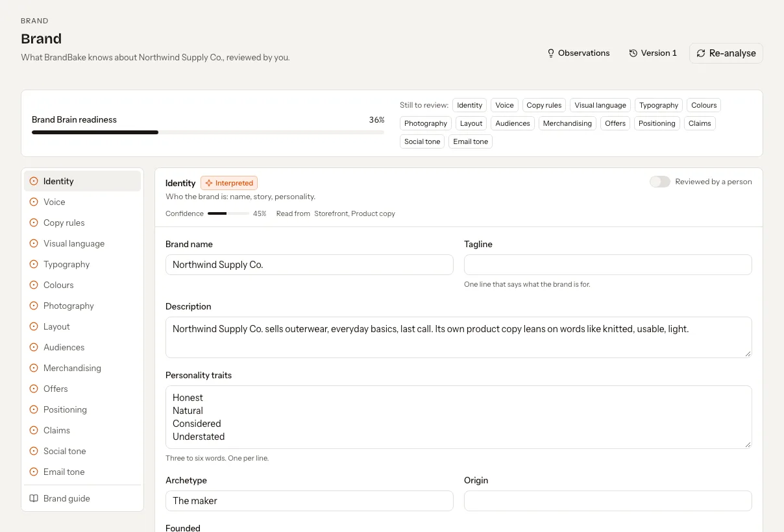Click the text 'Storefront, Product copy'
The width and height of the screenshot is (784, 532).
tap(354, 213)
